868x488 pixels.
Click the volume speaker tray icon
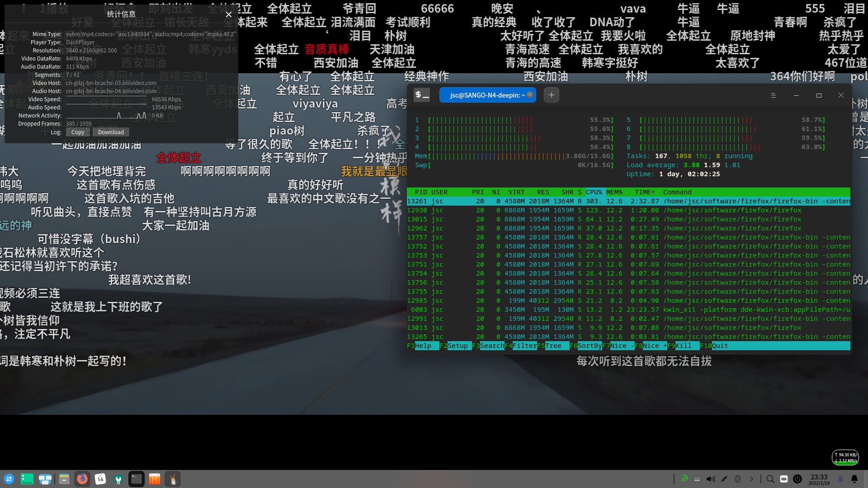coord(711,479)
